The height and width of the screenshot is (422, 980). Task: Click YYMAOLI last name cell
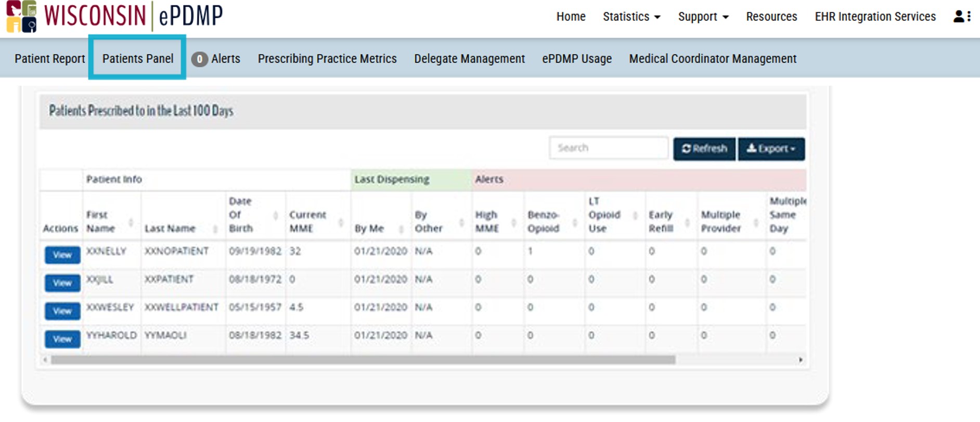point(165,335)
